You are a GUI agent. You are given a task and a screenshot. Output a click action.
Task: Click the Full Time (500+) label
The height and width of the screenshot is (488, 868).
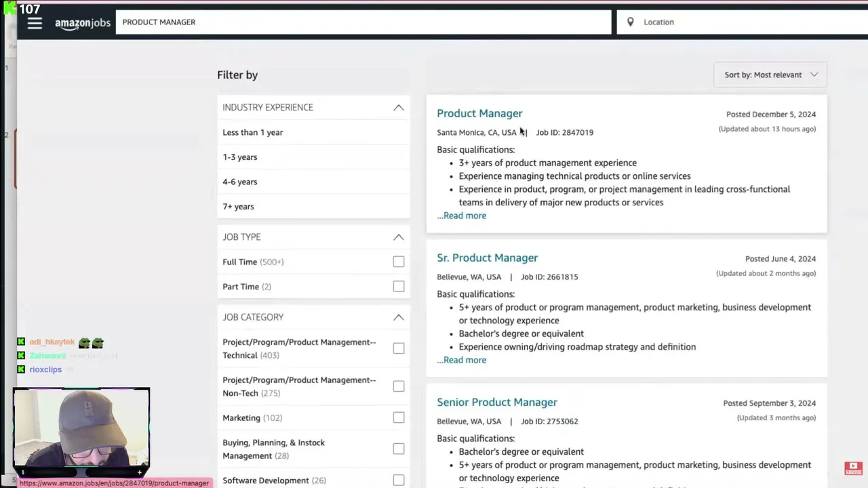click(x=253, y=262)
